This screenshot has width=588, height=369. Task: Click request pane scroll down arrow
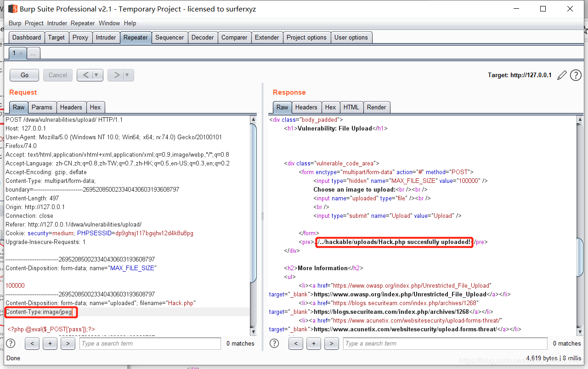[254, 331]
